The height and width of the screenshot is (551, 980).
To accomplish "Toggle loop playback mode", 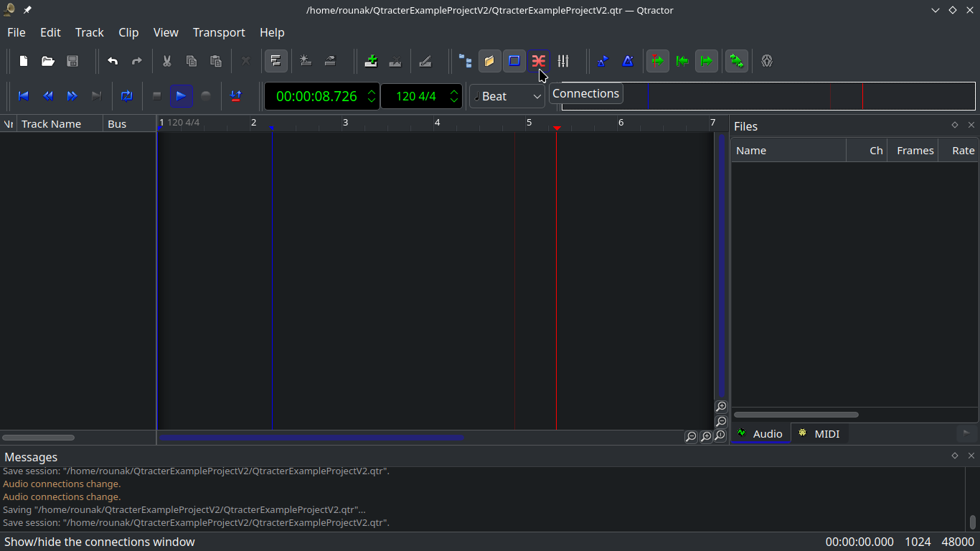I will [x=127, y=96].
